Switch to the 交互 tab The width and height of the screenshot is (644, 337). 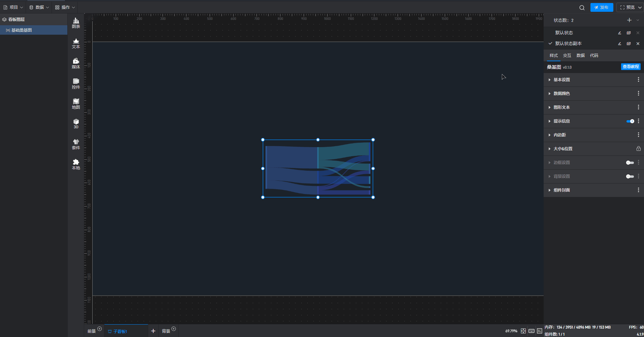(x=567, y=56)
